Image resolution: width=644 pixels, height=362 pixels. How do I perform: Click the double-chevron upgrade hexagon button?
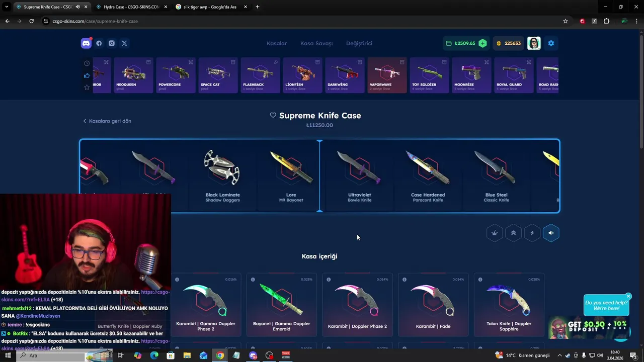513,233
